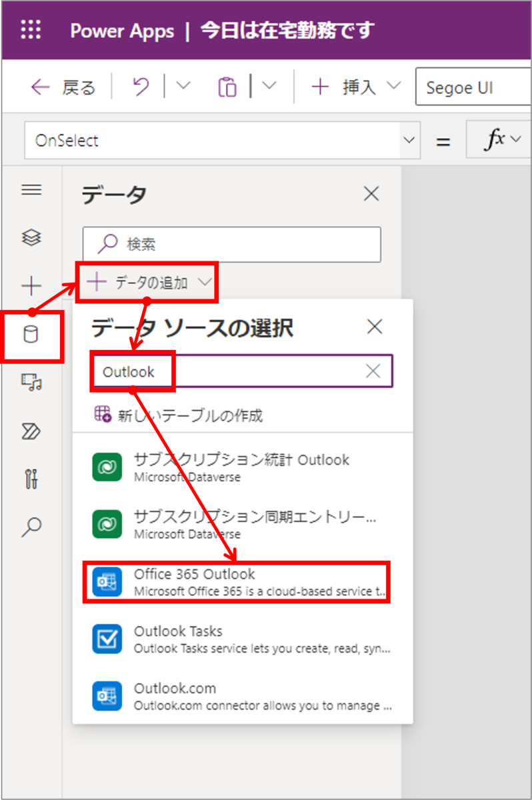
Task: Click the データの追加 button
Action: tap(149, 283)
